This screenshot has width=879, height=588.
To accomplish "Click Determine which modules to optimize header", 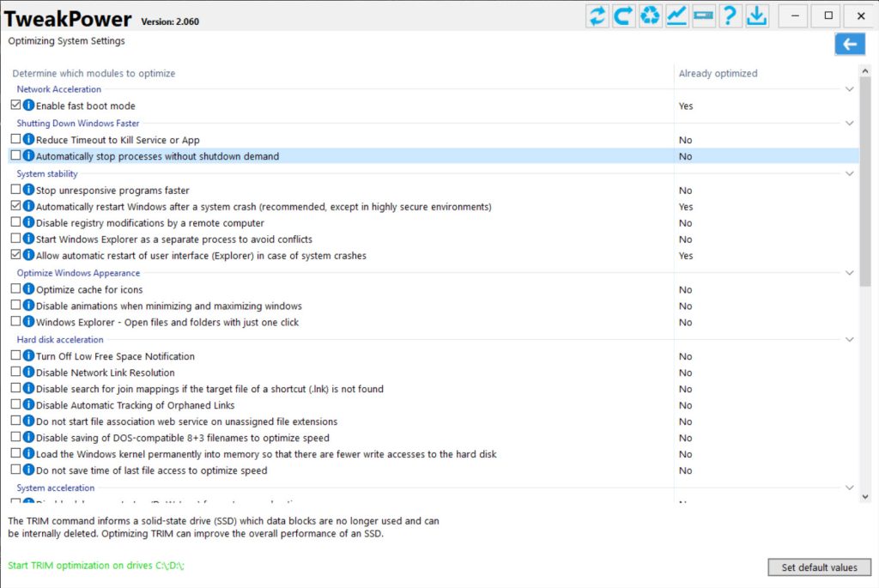I will [x=94, y=74].
